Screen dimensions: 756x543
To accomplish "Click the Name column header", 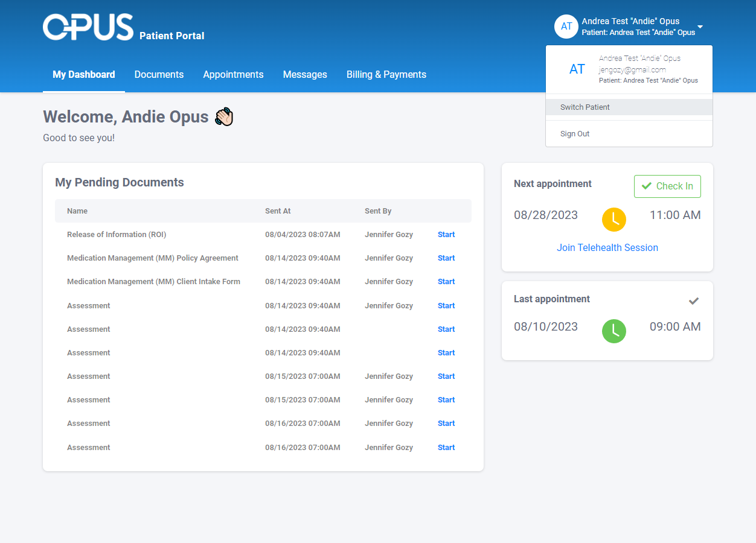I will coord(77,211).
